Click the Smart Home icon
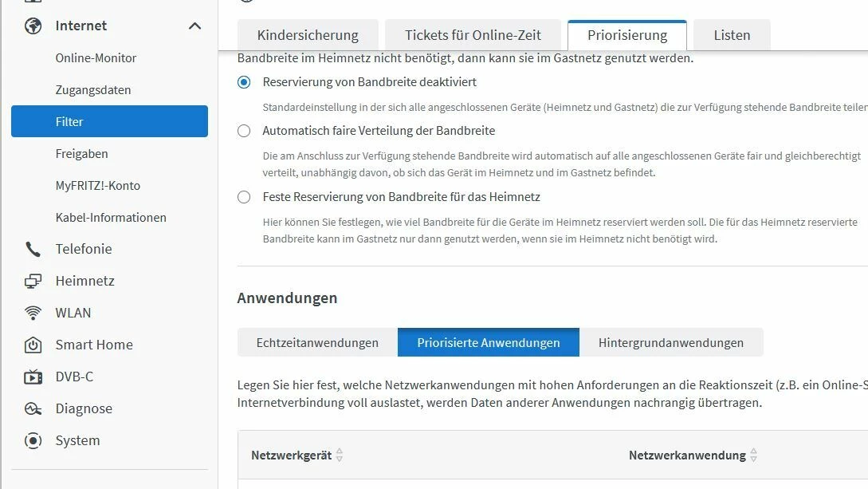Viewport: 868px width, 489px height. pos(33,345)
